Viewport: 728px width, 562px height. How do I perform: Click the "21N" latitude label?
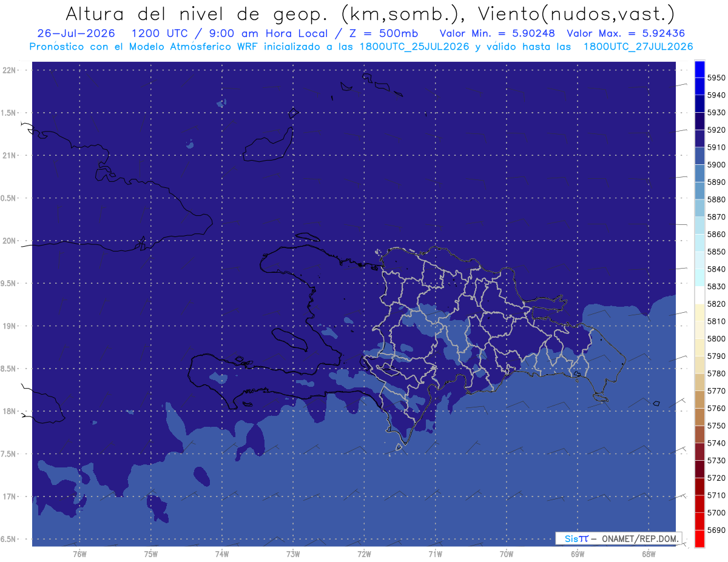8,155
